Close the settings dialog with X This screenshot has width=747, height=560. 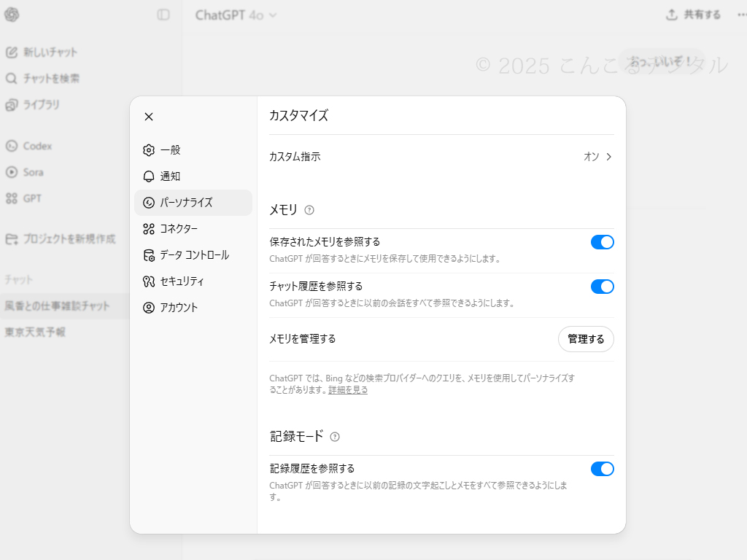(x=149, y=117)
